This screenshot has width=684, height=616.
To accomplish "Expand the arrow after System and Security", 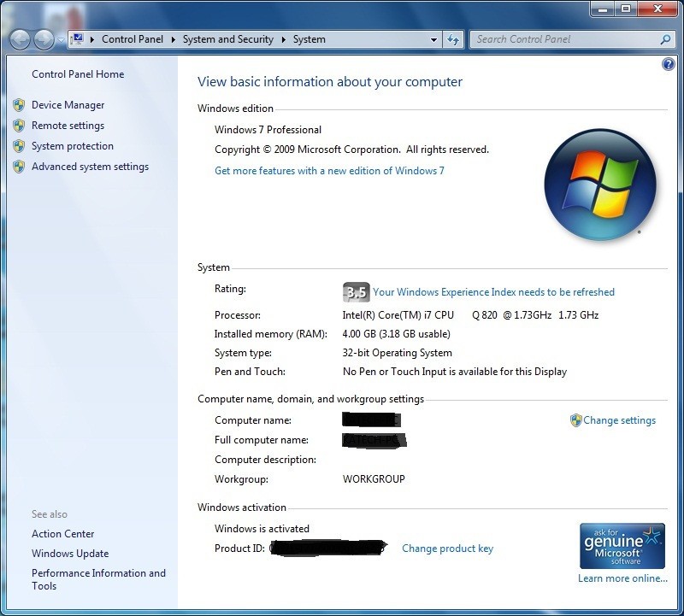I will pyautogui.click(x=284, y=39).
